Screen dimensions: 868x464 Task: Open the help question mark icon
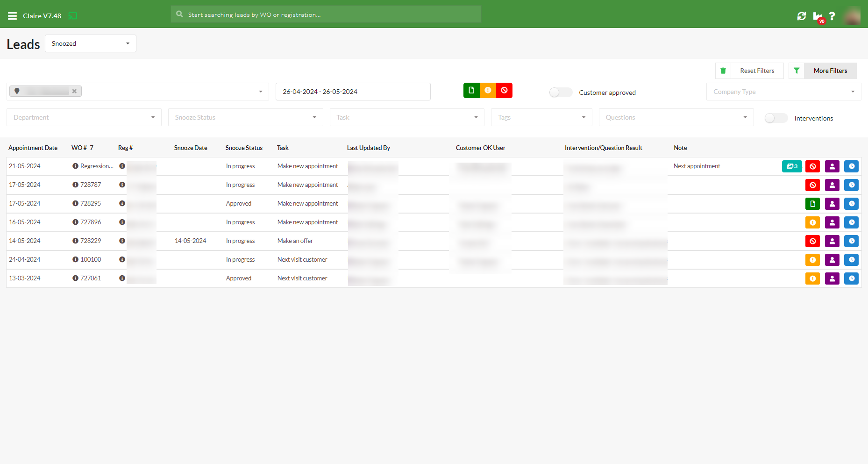(x=832, y=16)
